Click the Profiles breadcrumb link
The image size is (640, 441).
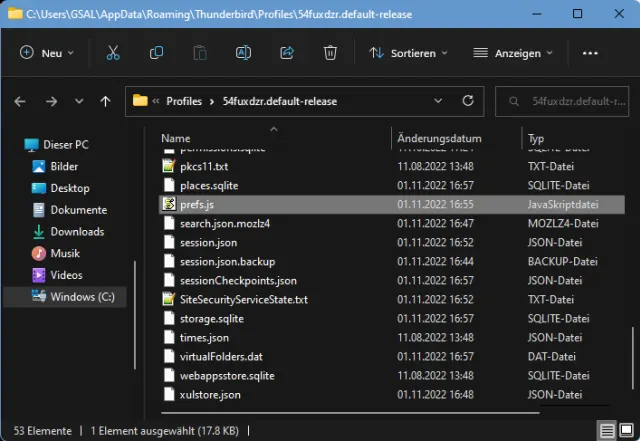(183, 101)
